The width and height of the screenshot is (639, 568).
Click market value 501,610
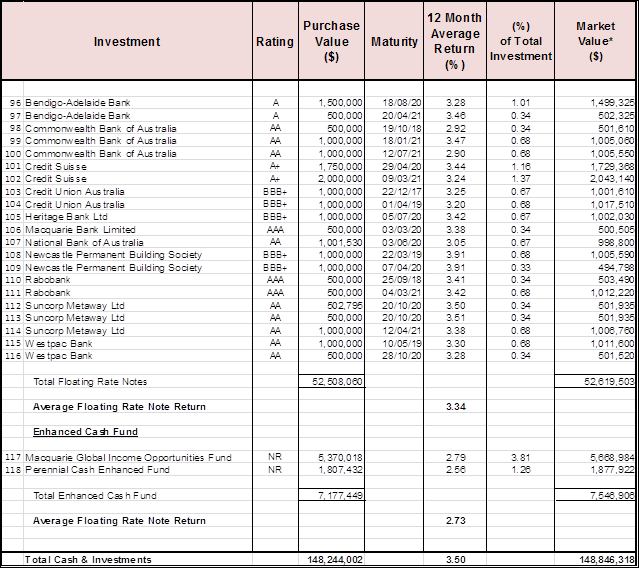[x=616, y=129]
